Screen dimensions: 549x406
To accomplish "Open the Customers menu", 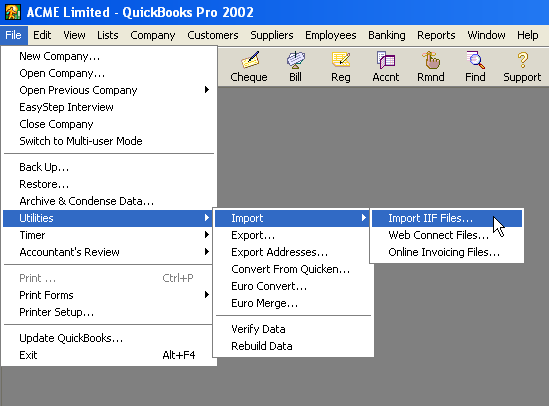I will (x=213, y=35).
